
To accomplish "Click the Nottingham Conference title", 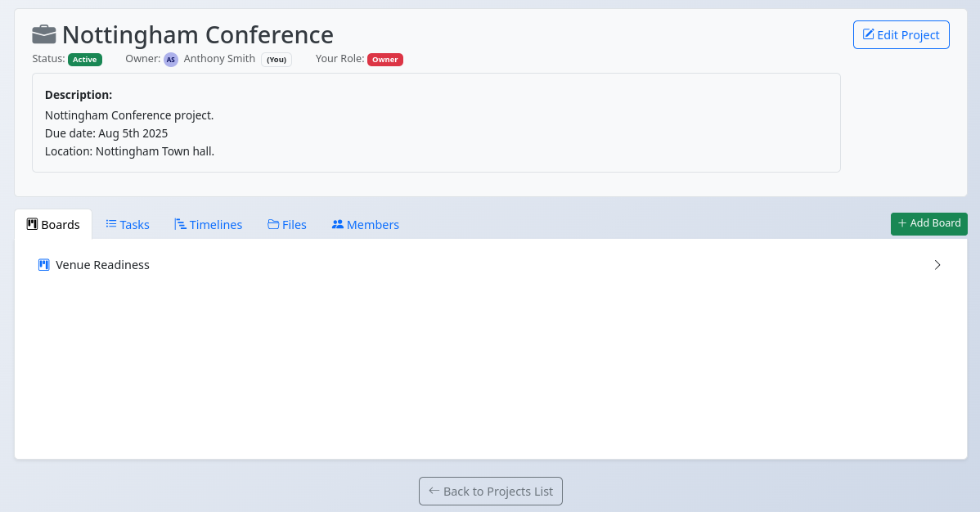I will pos(197,35).
